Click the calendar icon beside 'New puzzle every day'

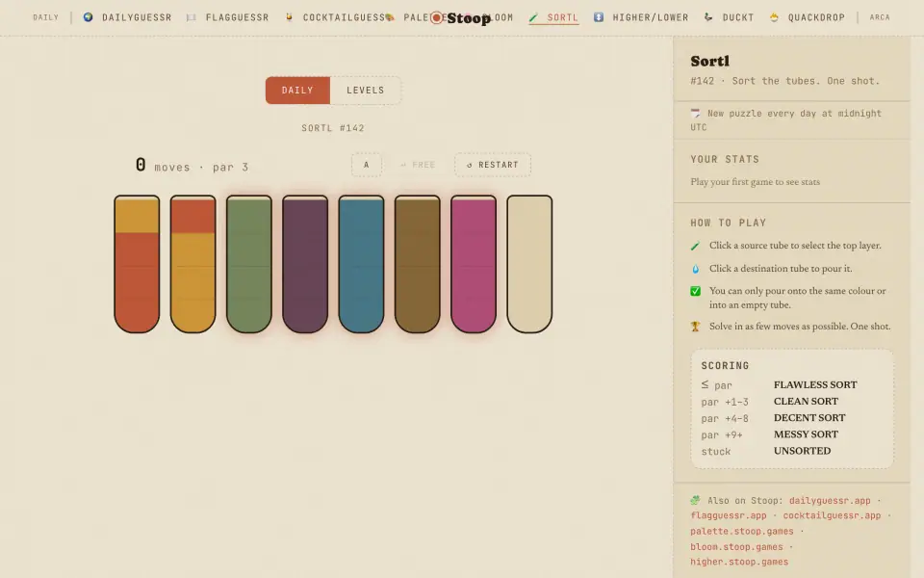click(695, 113)
